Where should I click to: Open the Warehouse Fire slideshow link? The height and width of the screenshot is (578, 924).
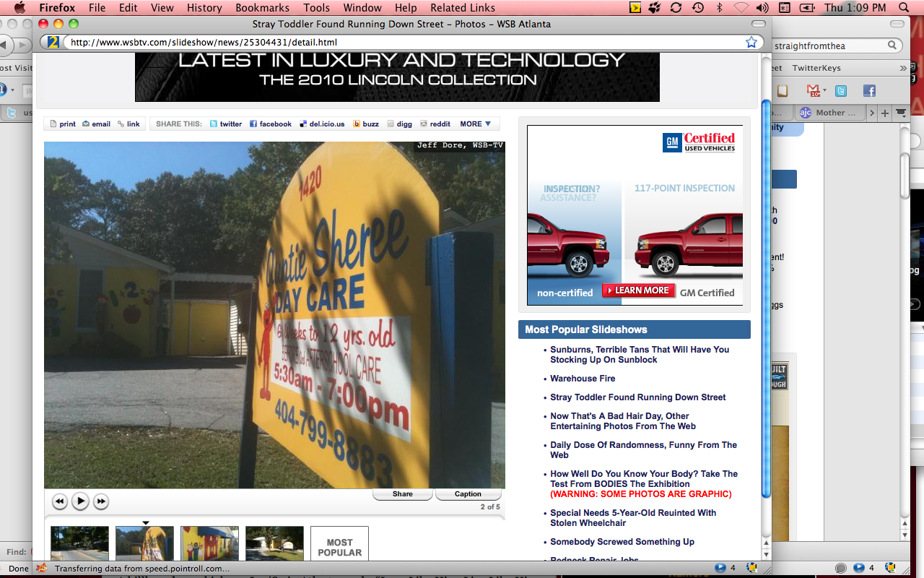pos(583,379)
